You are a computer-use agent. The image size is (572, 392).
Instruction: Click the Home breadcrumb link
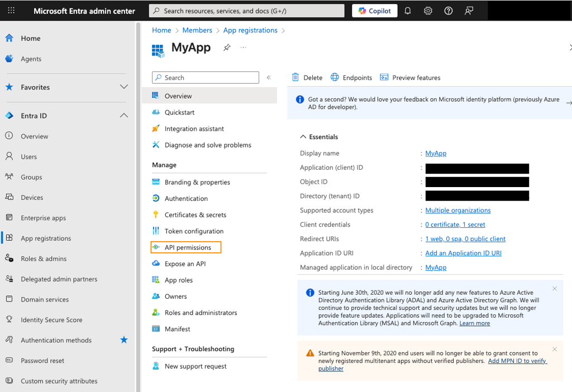pyautogui.click(x=161, y=30)
